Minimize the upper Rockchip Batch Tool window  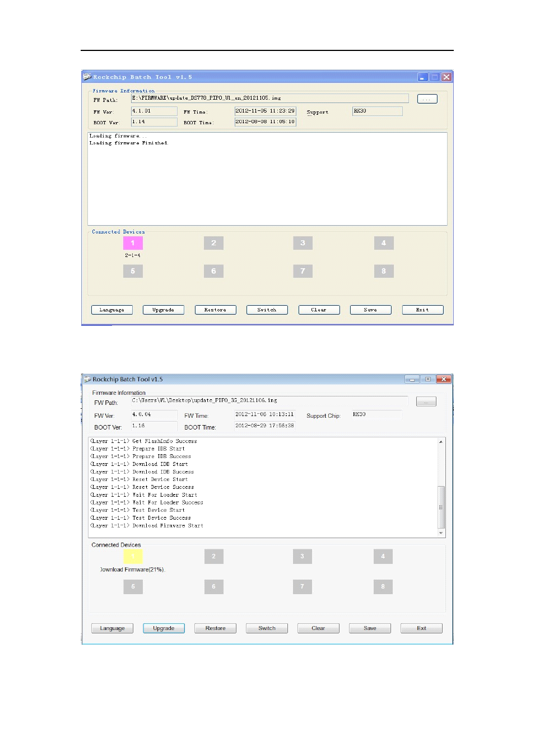pos(423,77)
